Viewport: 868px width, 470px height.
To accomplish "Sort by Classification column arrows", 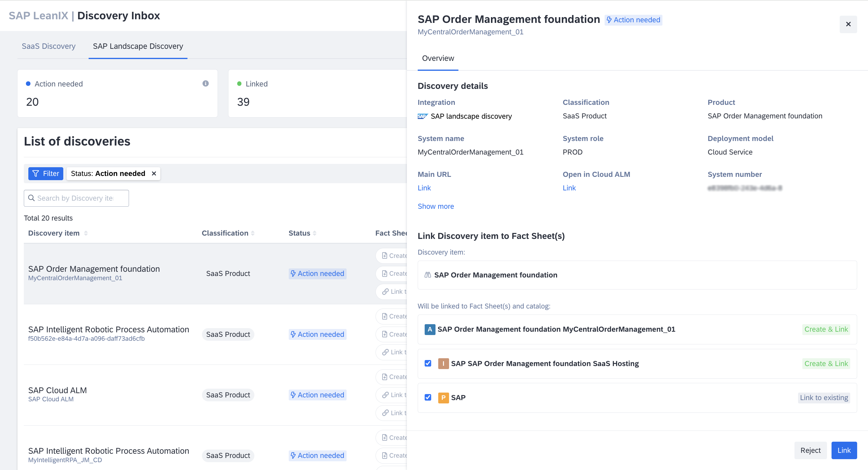I will pos(253,233).
